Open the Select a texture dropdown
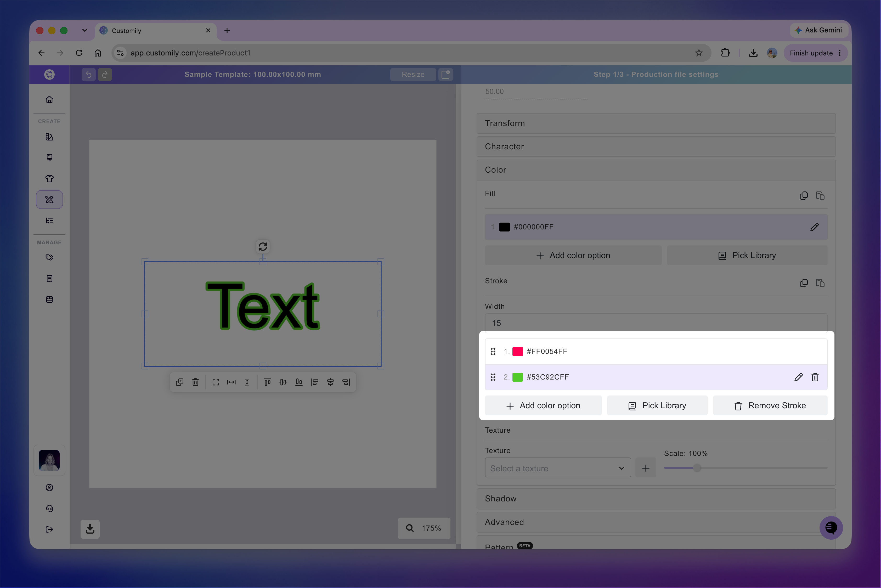The image size is (881, 588). pyautogui.click(x=558, y=468)
